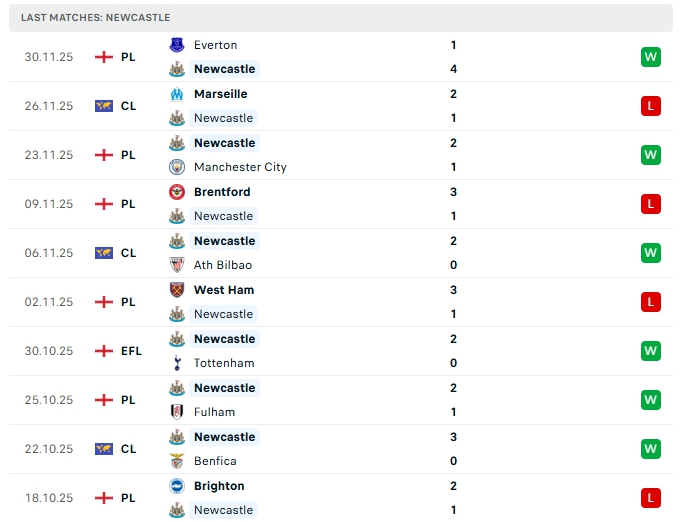Click the Last Matches: Newcastle header
Image resolution: width=683 pixels, height=522 pixels.
click(95, 18)
